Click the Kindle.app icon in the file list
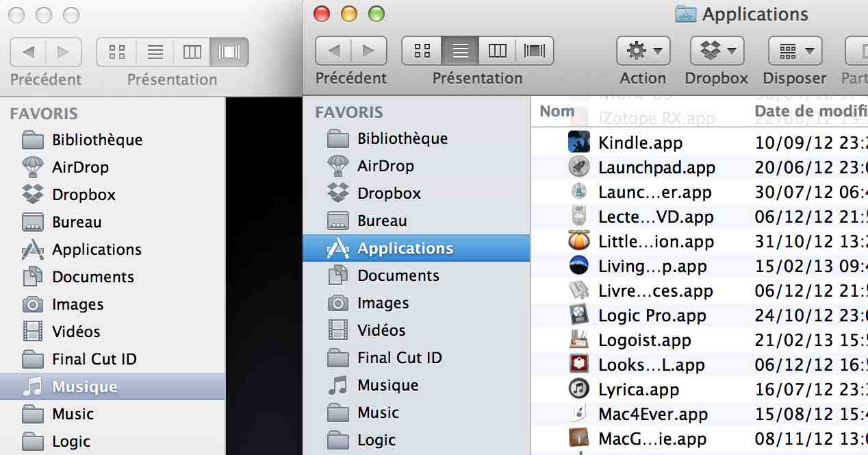The image size is (868, 455). click(x=579, y=143)
